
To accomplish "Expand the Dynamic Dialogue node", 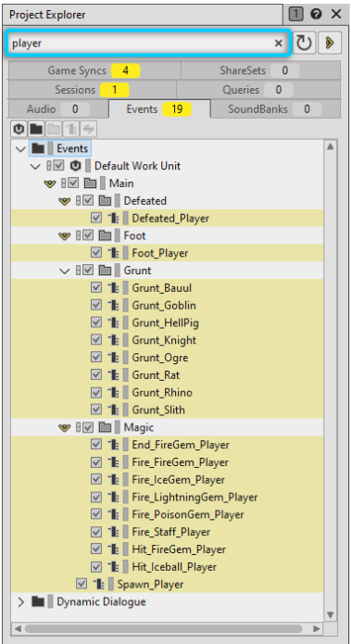I will tap(20, 602).
